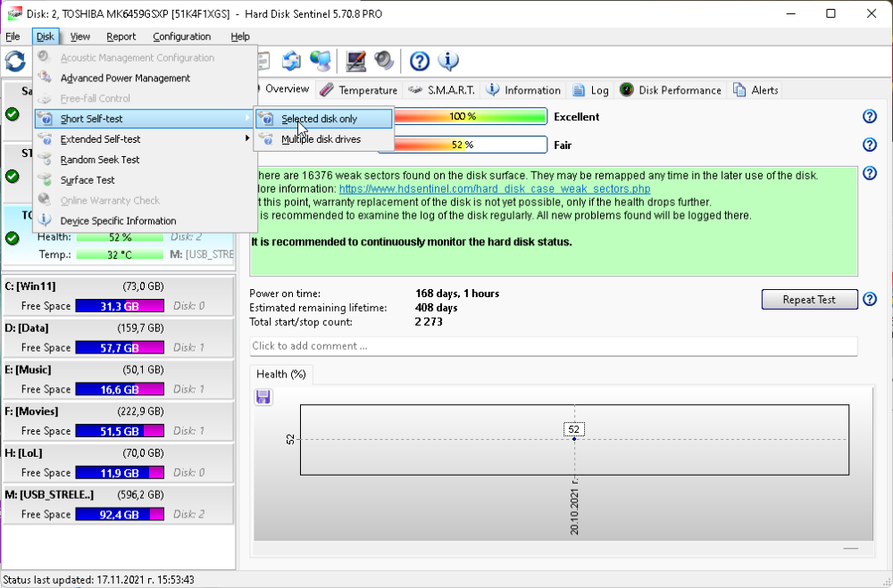Click the Multiple disk drives submenu icon
The width and height of the screenshot is (893, 588).
266,139
